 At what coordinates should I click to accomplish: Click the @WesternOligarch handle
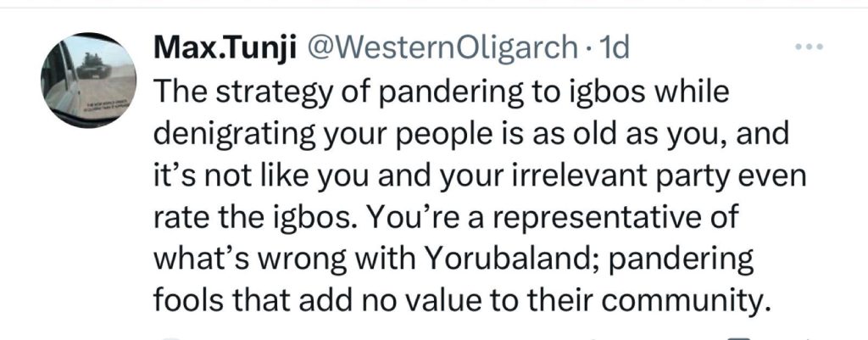click(442, 49)
